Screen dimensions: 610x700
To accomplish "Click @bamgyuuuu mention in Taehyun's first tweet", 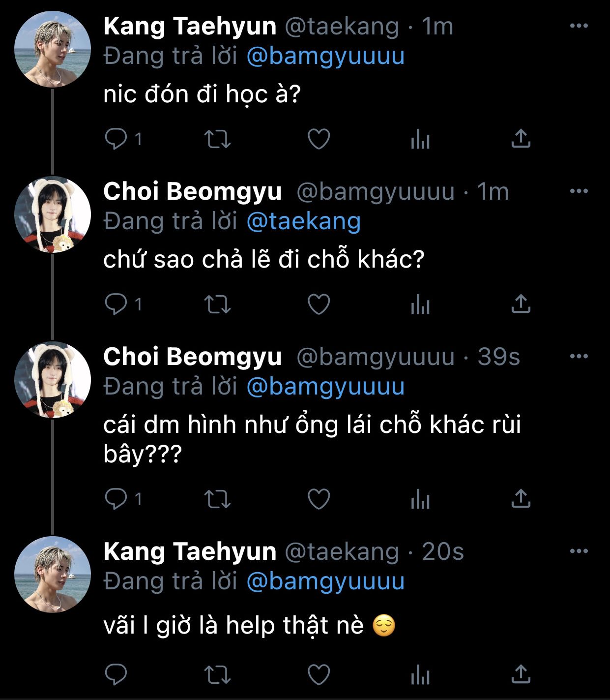I will [325, 56].
